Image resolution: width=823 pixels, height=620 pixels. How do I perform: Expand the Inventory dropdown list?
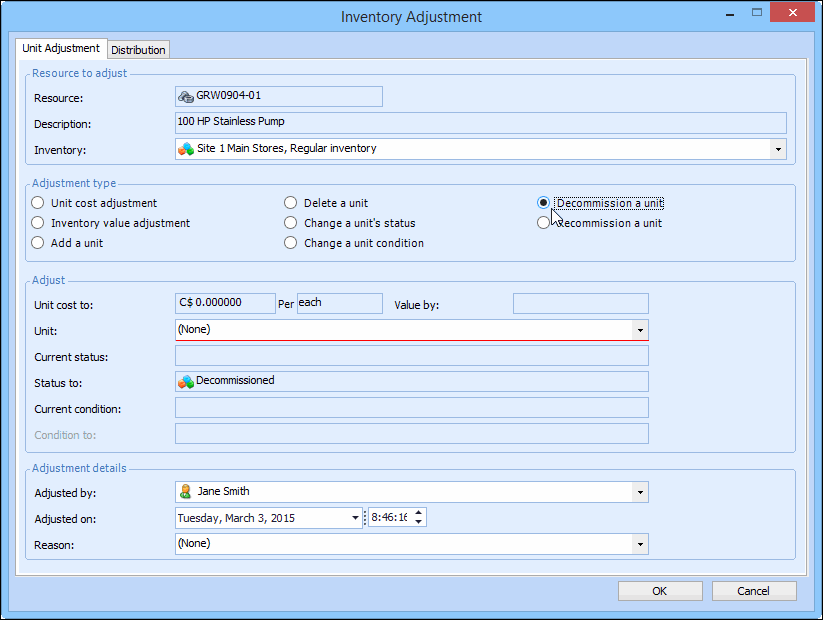(778, 149)
